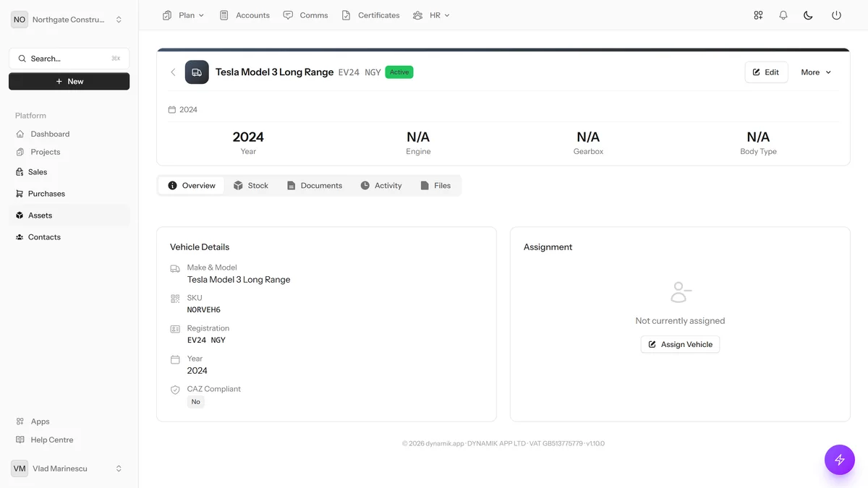Expand the More actions dropdown

tap(816, 72)
